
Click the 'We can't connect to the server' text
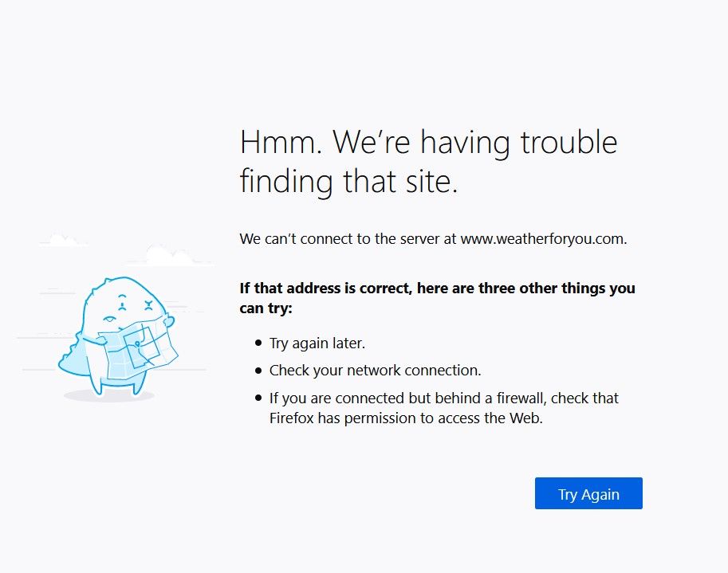[348, 238]
